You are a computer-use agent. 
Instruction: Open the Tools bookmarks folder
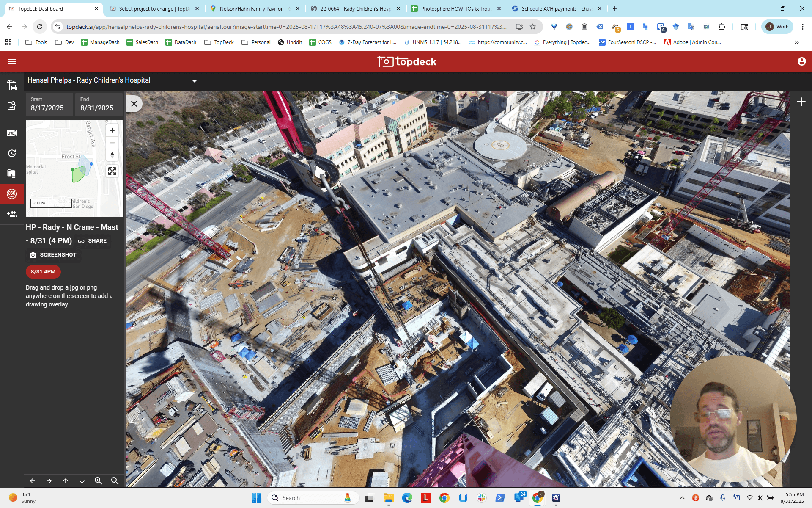(x=36, y=42)
